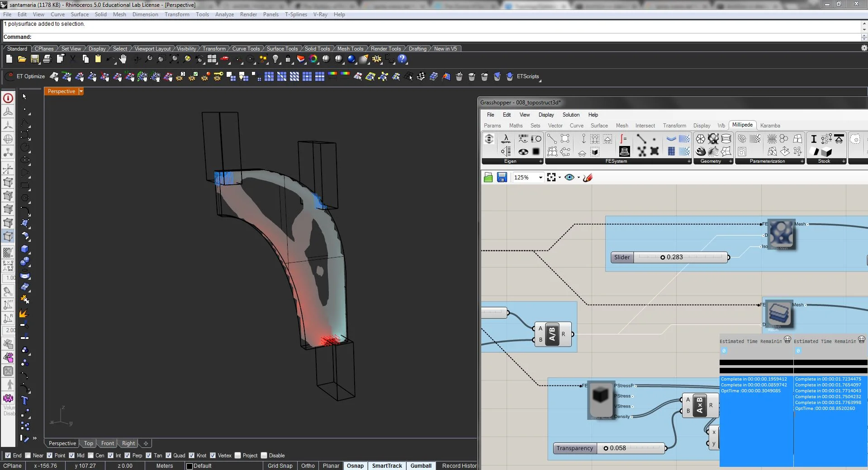
Task: Click the Transparency slider handle at 0.058
Action: click(x=606, y=448)
